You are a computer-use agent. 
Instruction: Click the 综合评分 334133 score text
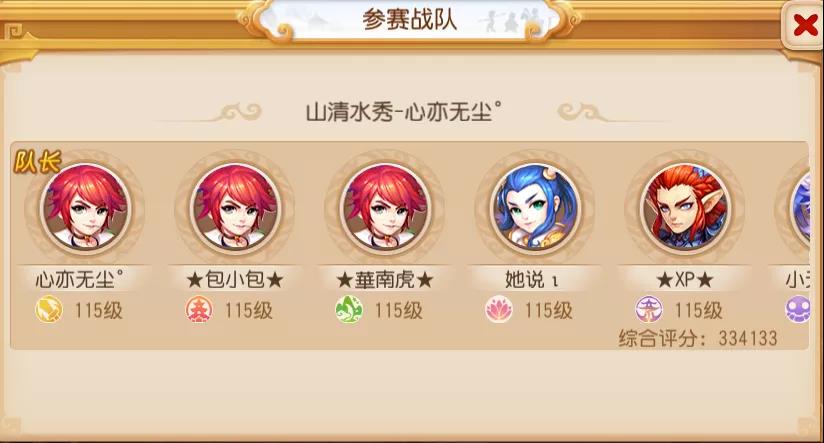698,338
